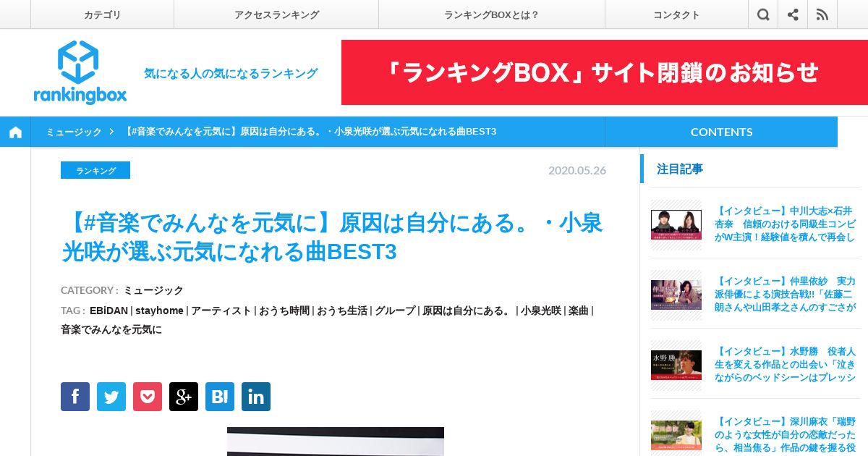Click the breadcrumb article title text
Image resolution: width=868 pixels, height=456 pixels.
[x=310, y=132]
